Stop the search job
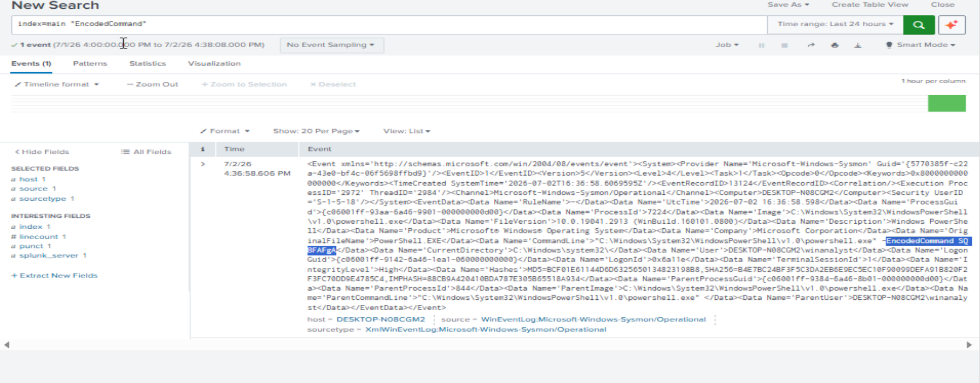The height and width of the screenshot is (383, 980). (x=784, y=45)
